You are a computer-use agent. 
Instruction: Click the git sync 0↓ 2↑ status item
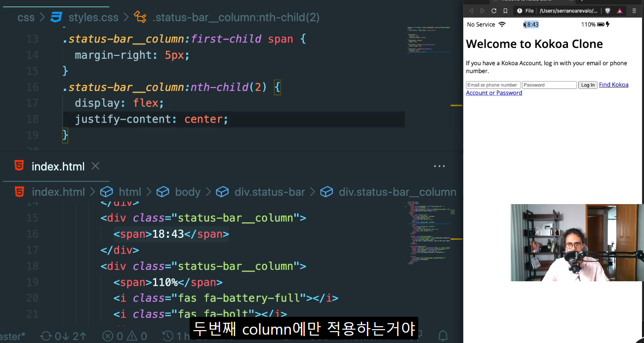tap(63, 336)
